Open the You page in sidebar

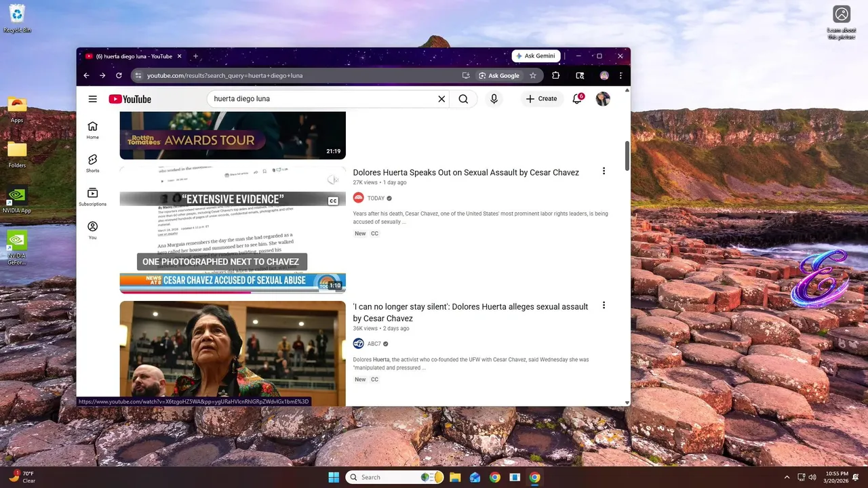92,230
